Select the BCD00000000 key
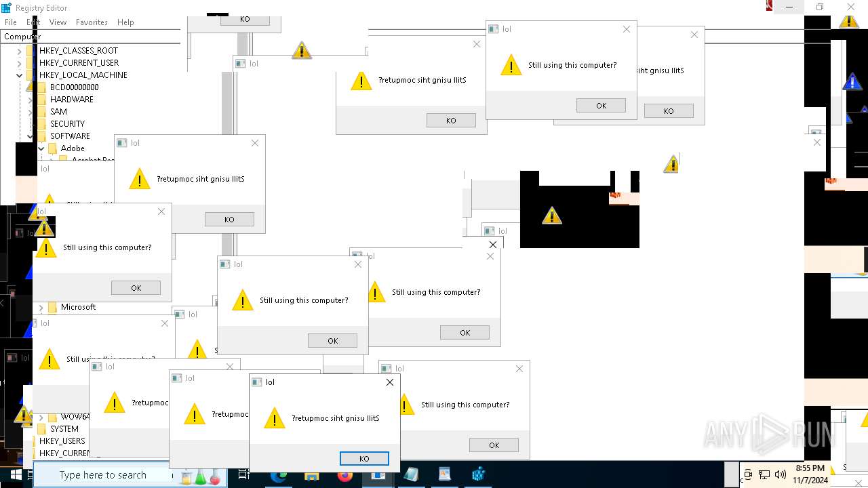 pos(74,87)
